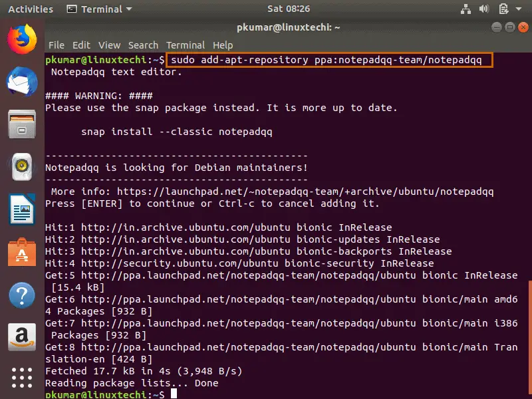Open the Help question mark icon
Screen dimensions: 532x399
coord(22,295)
